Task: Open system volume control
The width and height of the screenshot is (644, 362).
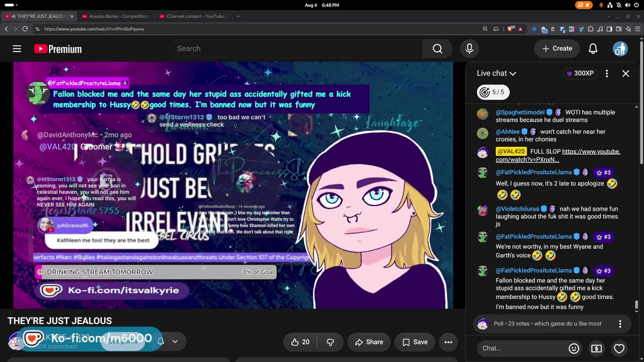Action: pos(627,5)
